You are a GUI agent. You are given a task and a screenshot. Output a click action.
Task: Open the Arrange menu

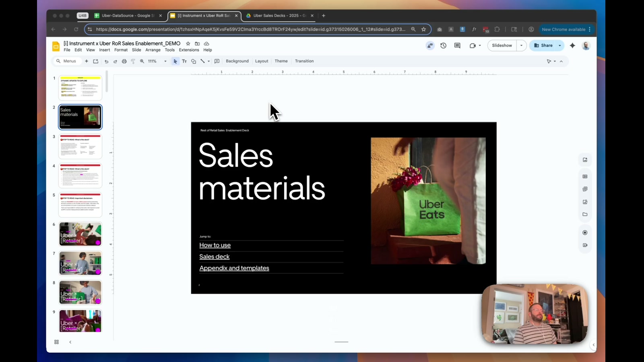153,50
